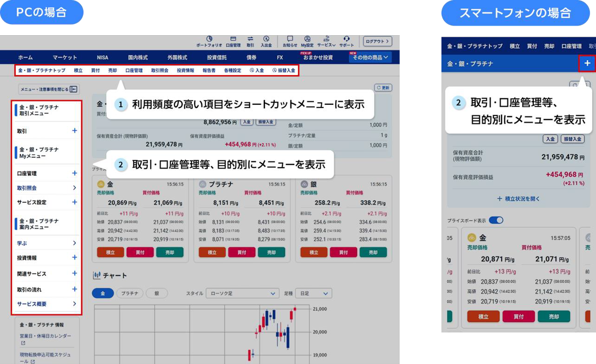
Task: Expand その他の商品 dropdown in navigation
Action: pos(370,57)
